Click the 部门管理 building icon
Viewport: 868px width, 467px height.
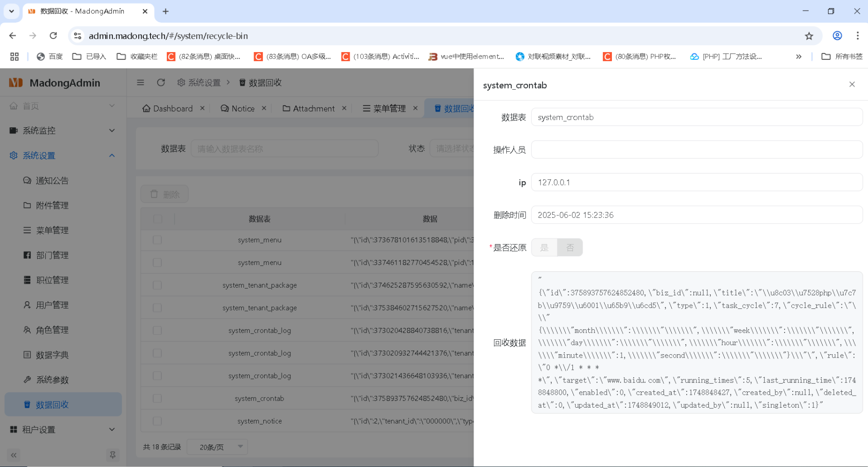[27, 255]
